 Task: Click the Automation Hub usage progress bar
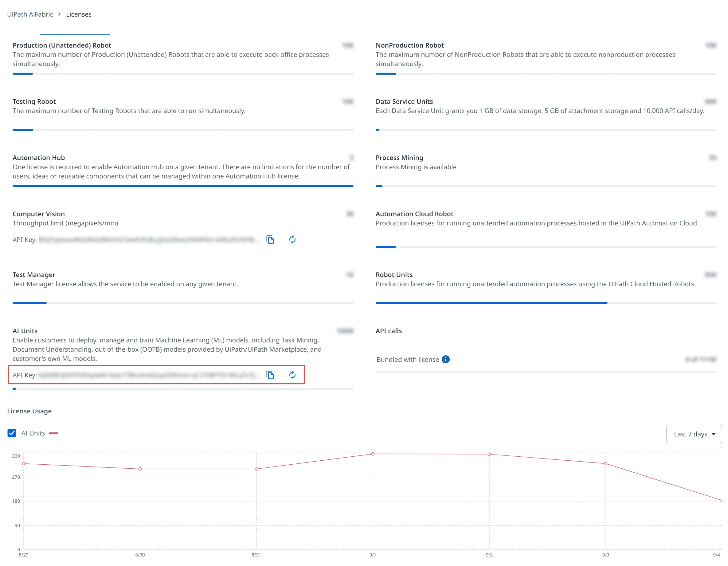pyautogui.click(x=183, y=186)
